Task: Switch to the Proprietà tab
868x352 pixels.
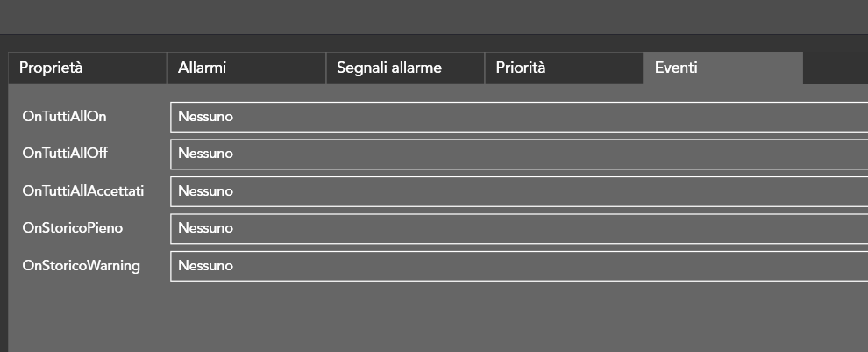Action: click(x=88, y=68)
